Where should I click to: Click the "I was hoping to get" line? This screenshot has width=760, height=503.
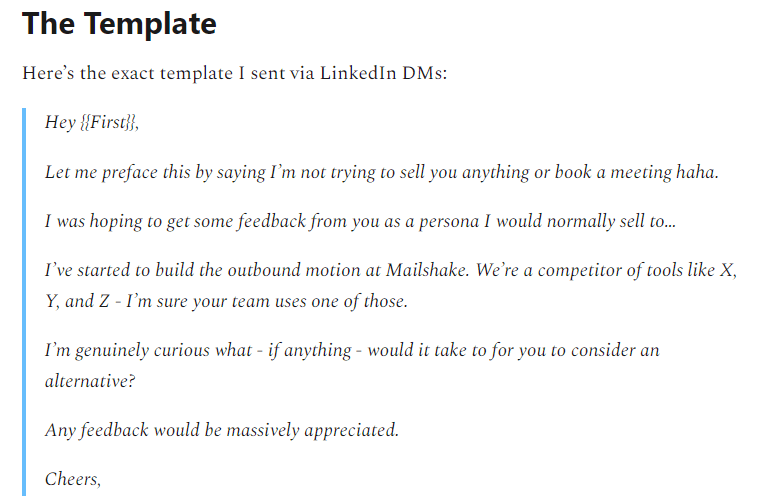pyautogui.click(x=360, y=222)
